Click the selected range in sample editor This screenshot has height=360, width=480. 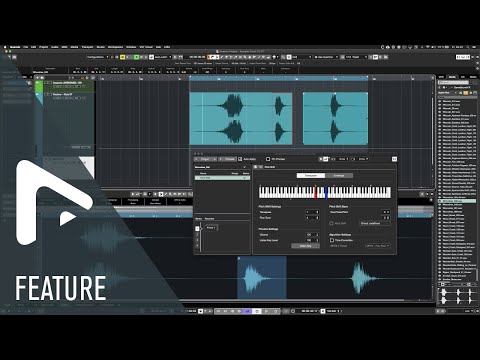click(x=262, y=278)
